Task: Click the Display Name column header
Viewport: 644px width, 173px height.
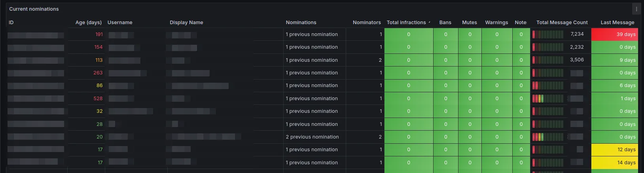Action: (186, 23)
